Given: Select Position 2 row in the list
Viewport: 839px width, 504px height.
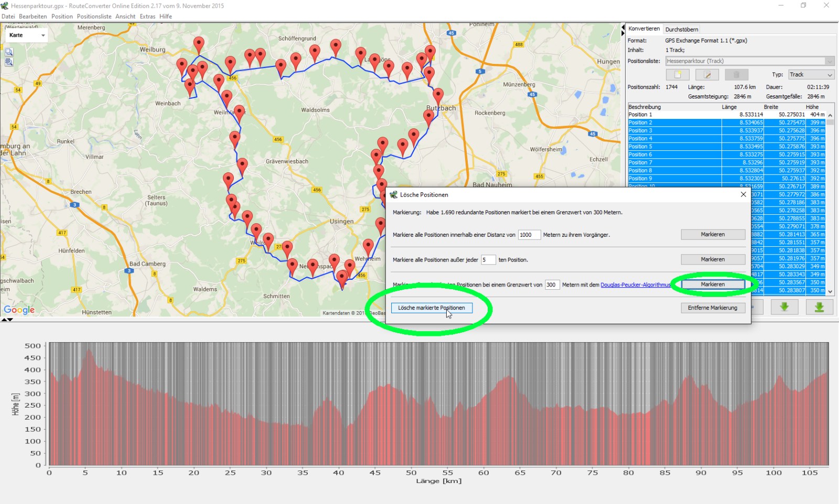Looking at the screenshot, I should tap(727, 123).
